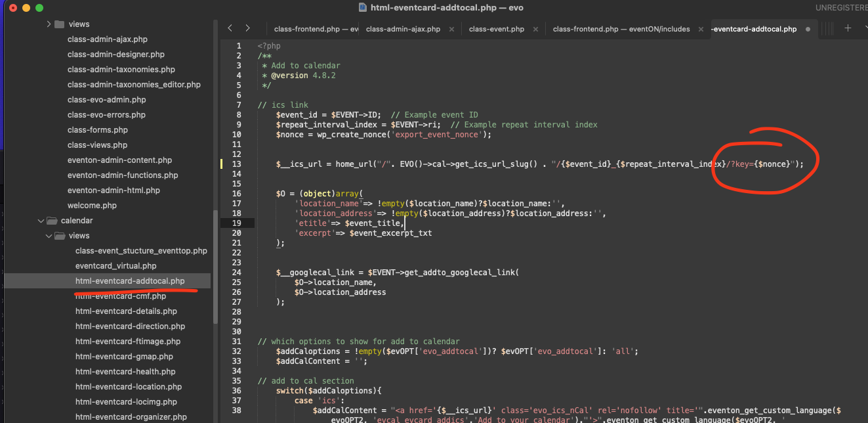Open class-views.php file
868x423 pixels.
[x=98, y=145]
